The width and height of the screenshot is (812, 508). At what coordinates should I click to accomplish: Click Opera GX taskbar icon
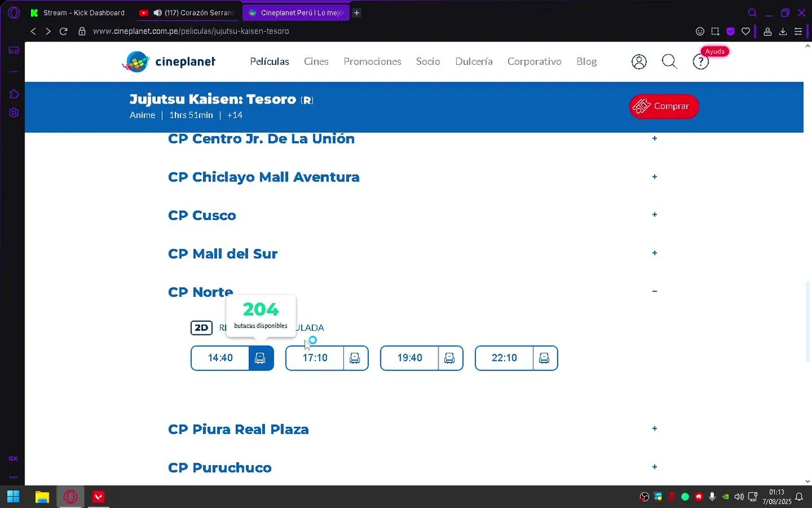pos(70,497)
